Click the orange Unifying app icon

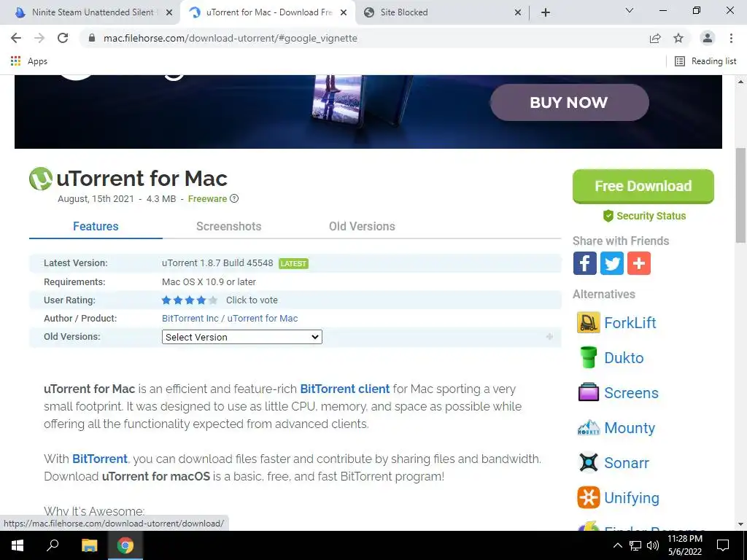point(589,497)
